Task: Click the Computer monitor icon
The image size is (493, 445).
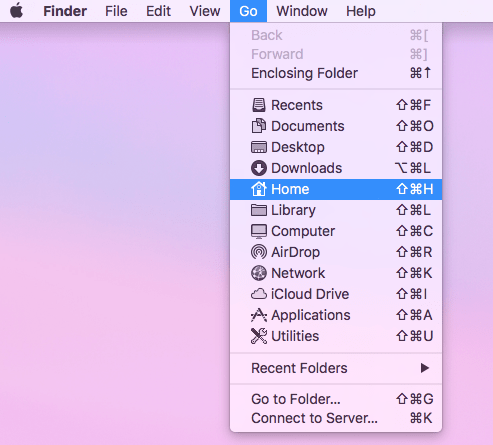Action: [259, 231]
